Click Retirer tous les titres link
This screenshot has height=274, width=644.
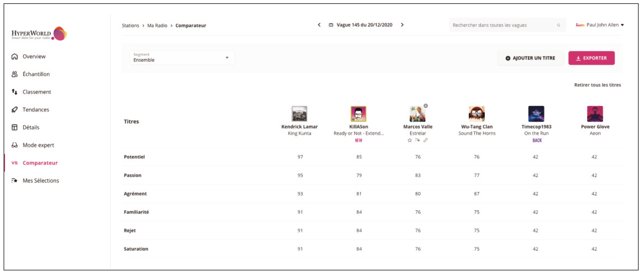[597, 85]
